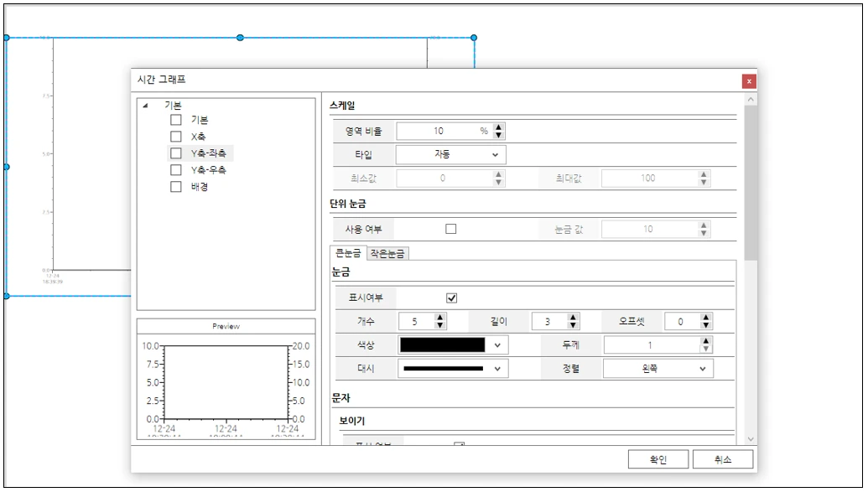The height and width of the screenshot is (492, 868).
Task: Decrease the 길이 value
Action: (x=573, y=325)
